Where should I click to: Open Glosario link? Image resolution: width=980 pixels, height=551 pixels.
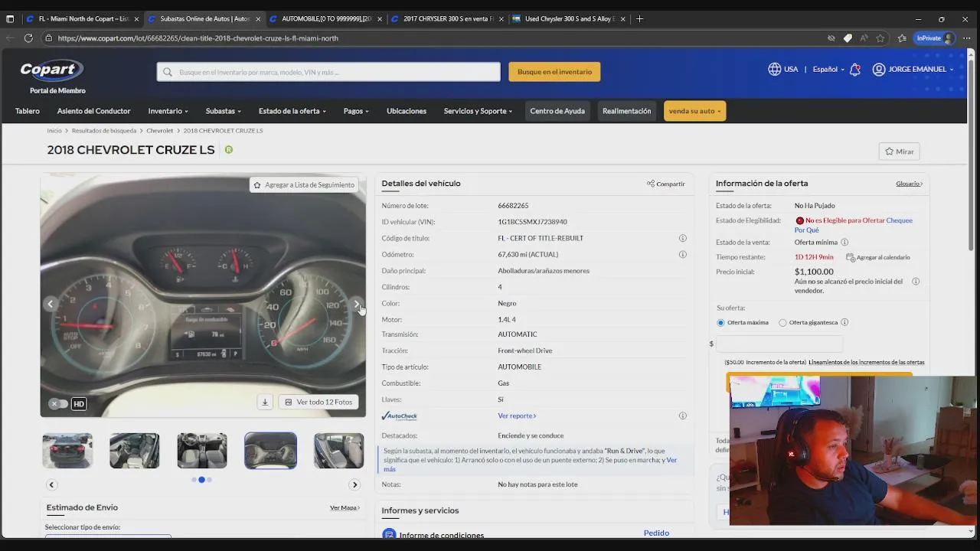click(910, 184)
